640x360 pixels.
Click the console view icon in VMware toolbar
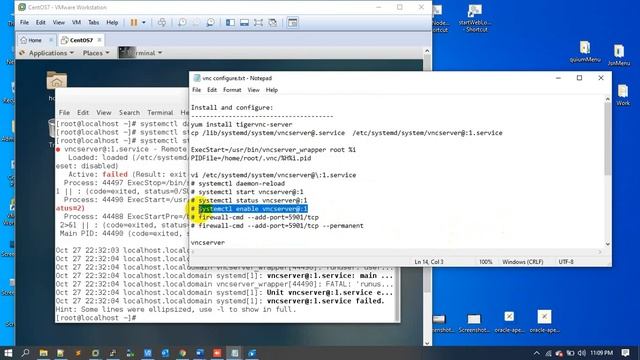292,22
